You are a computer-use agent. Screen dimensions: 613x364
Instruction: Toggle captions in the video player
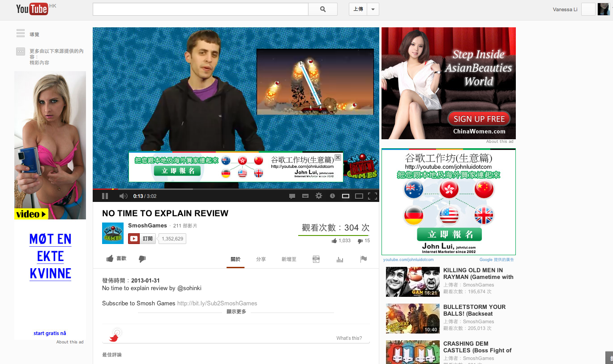305,196
